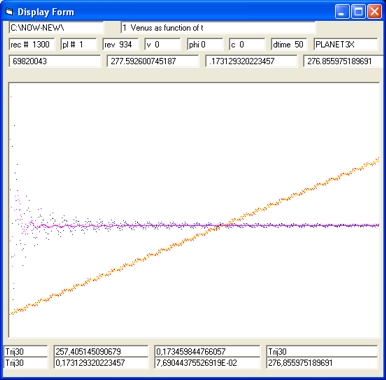
Task: Close the Display Form window
Action: [374, 12]
